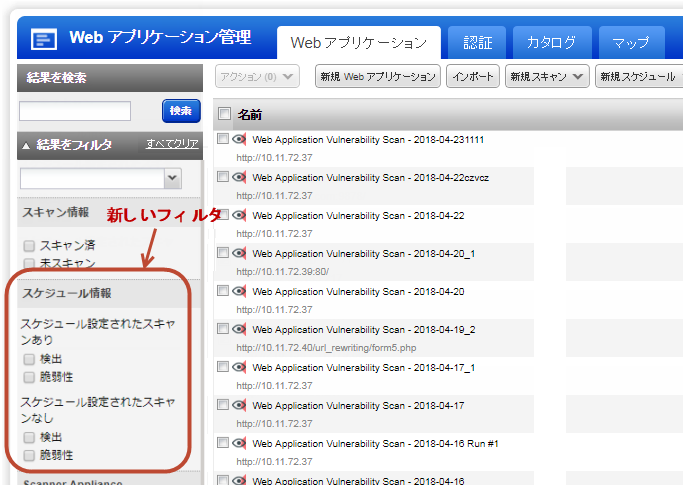This screenshot has height=485, width=683.
Task: Click the Web application management logo icon
Action: point(44,39)
